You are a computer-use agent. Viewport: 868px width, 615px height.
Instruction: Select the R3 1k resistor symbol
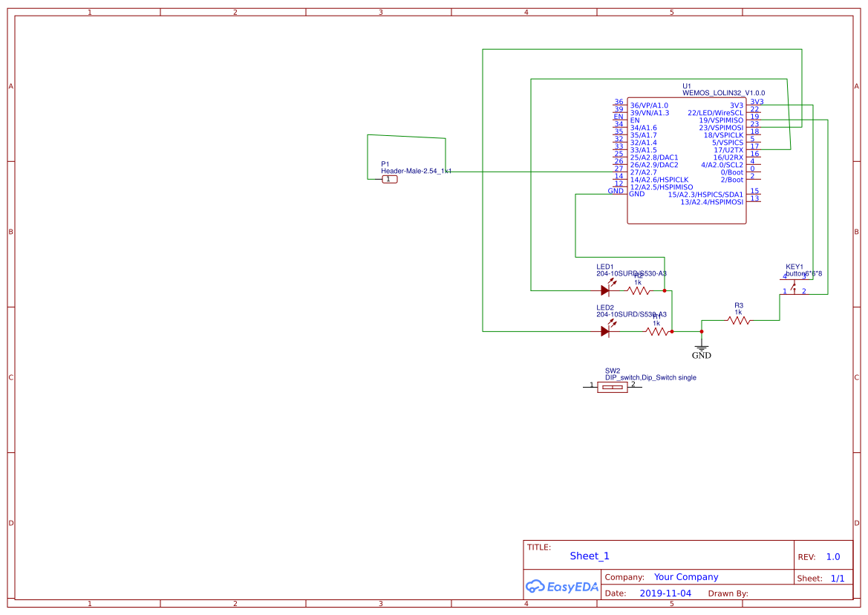[x=739, y=321]
